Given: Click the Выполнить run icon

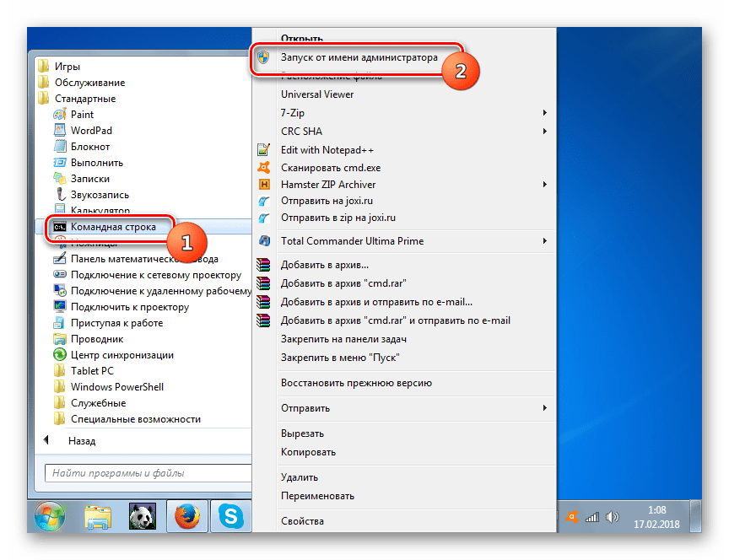Looking at the screenshot, I should [60, 162].
